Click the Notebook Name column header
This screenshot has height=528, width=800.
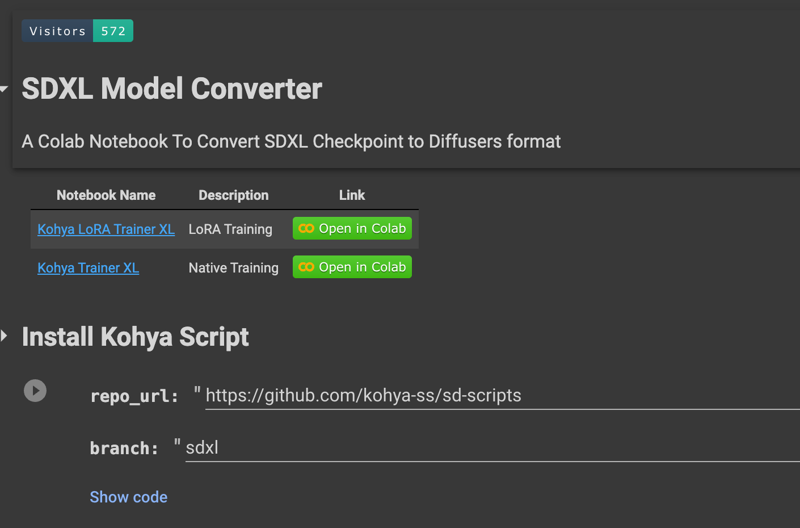click(106, 195)
